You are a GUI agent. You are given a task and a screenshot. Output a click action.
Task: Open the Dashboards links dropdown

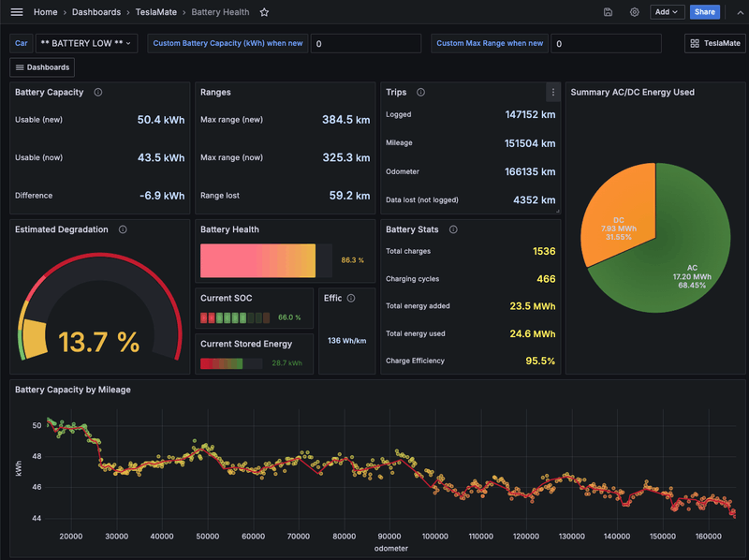42,67
